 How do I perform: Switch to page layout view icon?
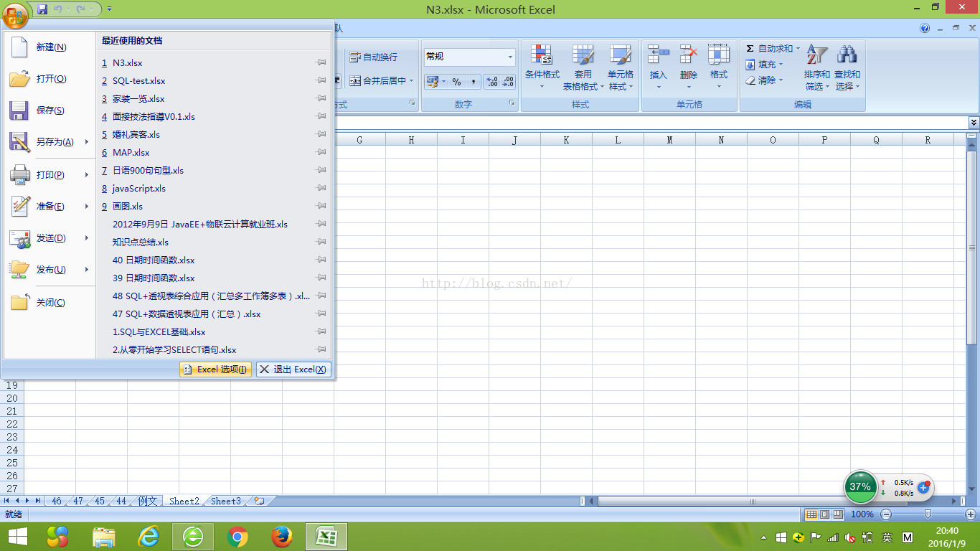click(x=824, y=514)
